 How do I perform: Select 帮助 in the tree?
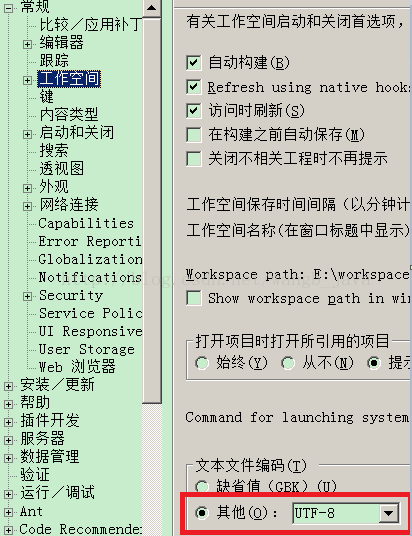(x=35, y=402)
